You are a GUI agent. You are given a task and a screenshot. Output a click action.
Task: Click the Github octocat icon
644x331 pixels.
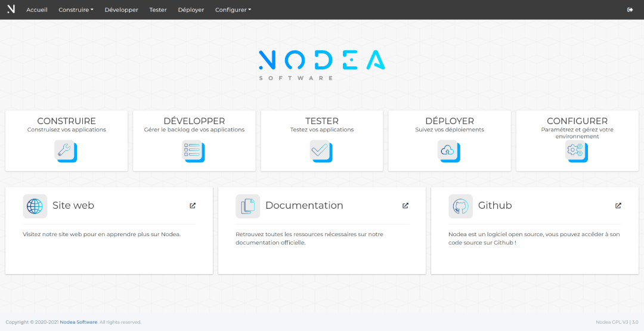460,206
